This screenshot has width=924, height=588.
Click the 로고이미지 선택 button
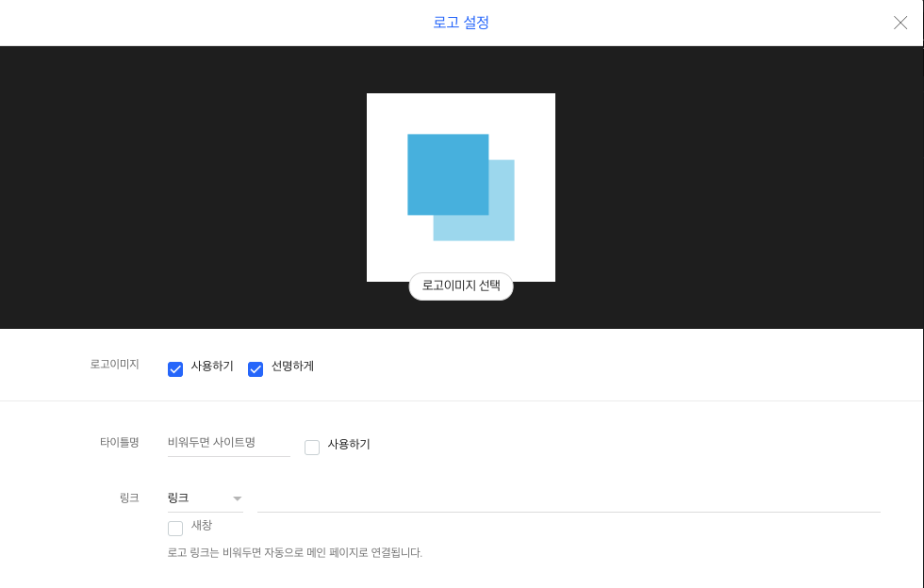(461, 286)
